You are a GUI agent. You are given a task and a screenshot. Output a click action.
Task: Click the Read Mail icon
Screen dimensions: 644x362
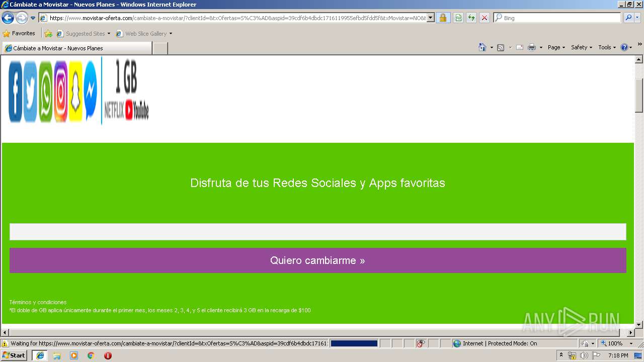(x=520, y=47)
